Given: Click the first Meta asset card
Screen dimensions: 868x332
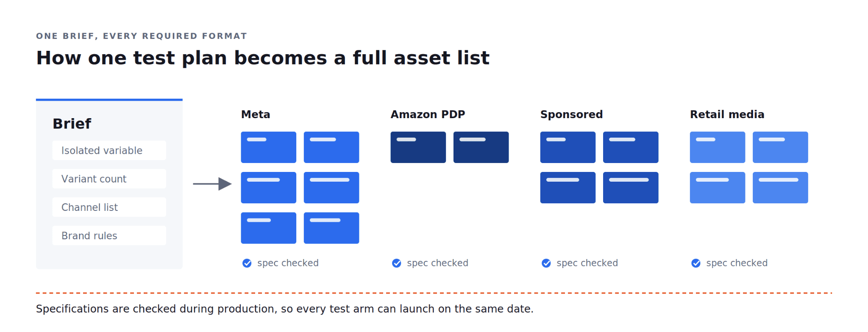Looking at the screenshot, I should [269, 147].
